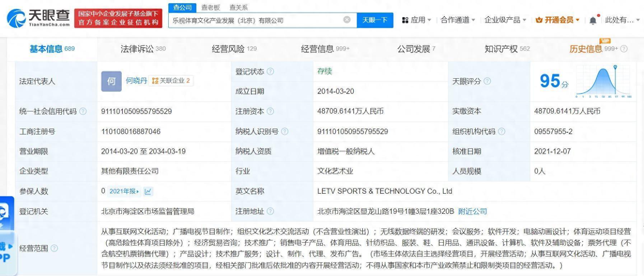Click the 关联企业 relationship icon
Screen dimensions: 644x276
point(155,81)
